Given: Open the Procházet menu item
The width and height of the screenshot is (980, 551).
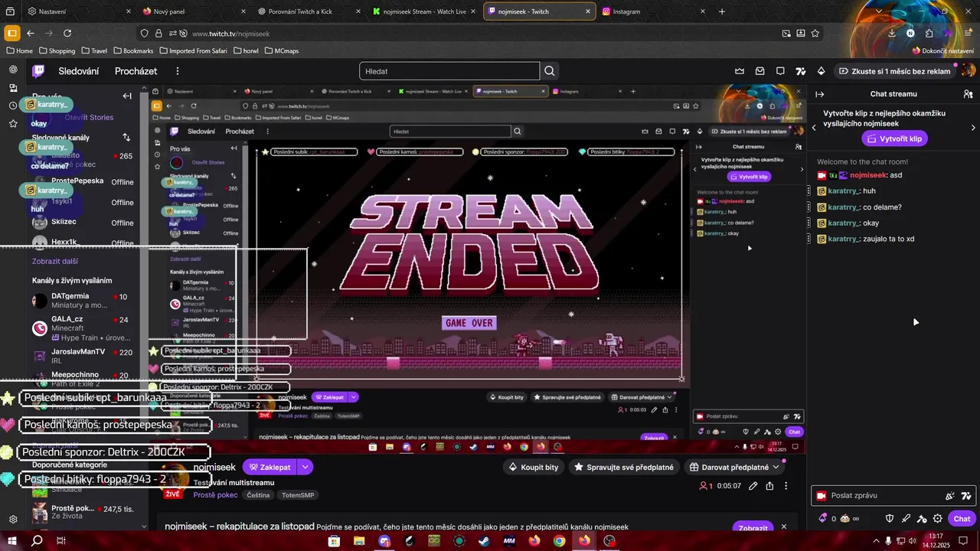Looking at the screenshot, I should click(x=136, y=71).
